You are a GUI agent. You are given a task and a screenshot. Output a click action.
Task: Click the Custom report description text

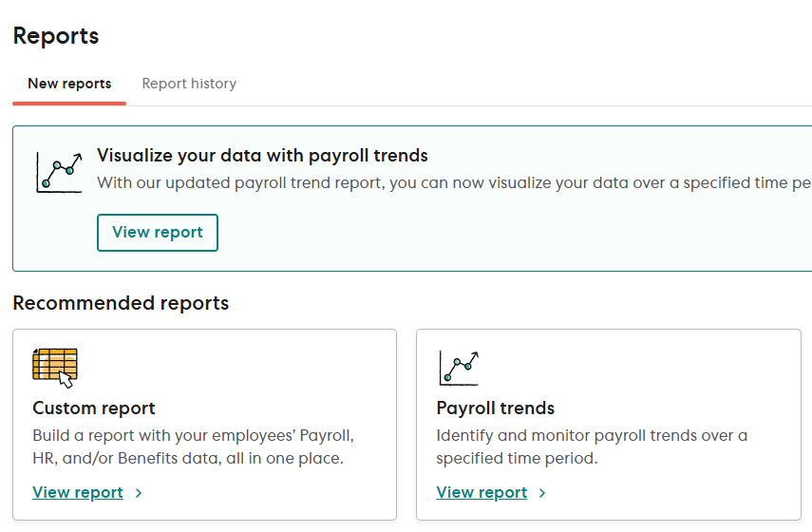point(193,447)
